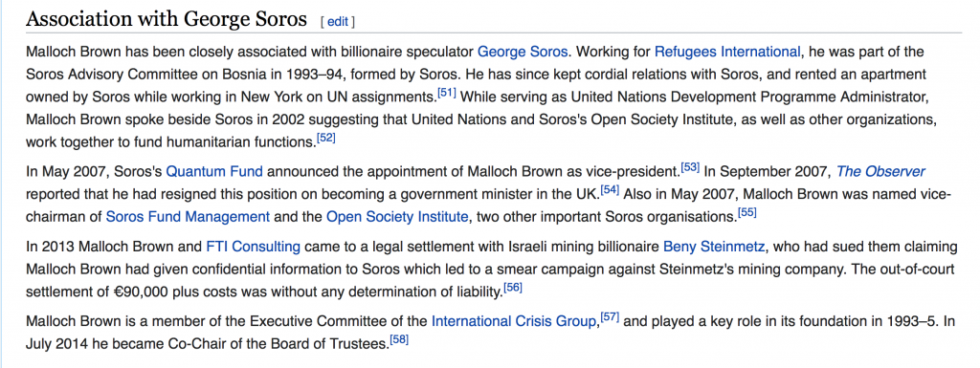Visit the Quantum Fund article
Image resolution: width=980 pixels, height=368 pixels.
pyautogui.click(x=214, y=171)
